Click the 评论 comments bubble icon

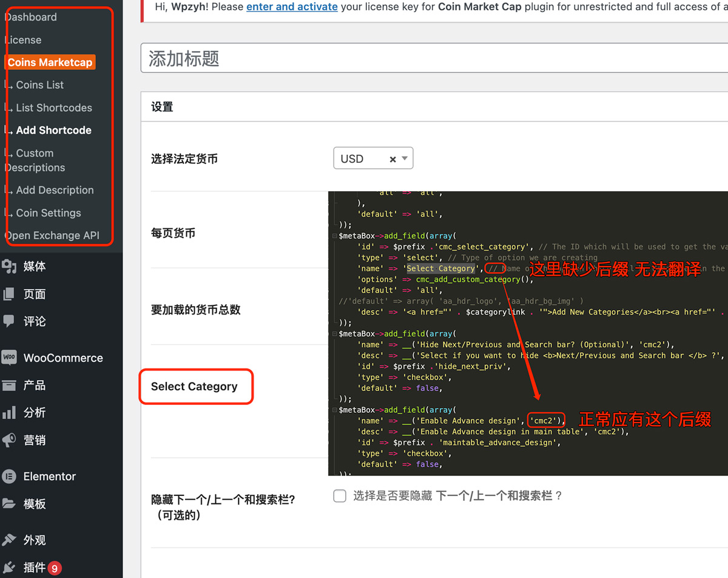click(9, 321)
